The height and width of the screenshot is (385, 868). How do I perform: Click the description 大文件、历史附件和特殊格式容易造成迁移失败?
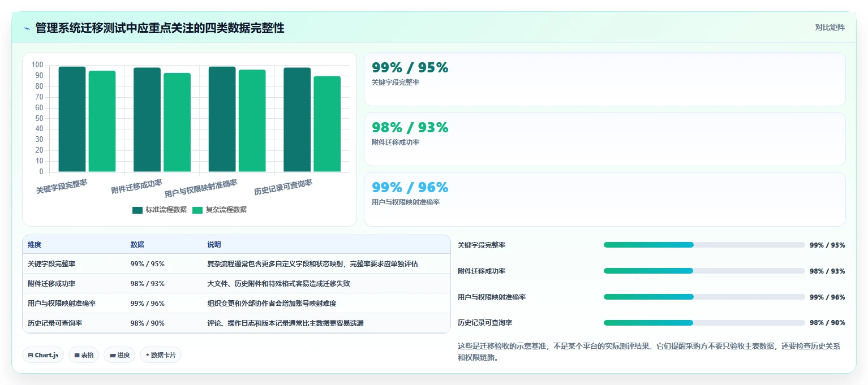pyautogui.click(x=278, y=284)
